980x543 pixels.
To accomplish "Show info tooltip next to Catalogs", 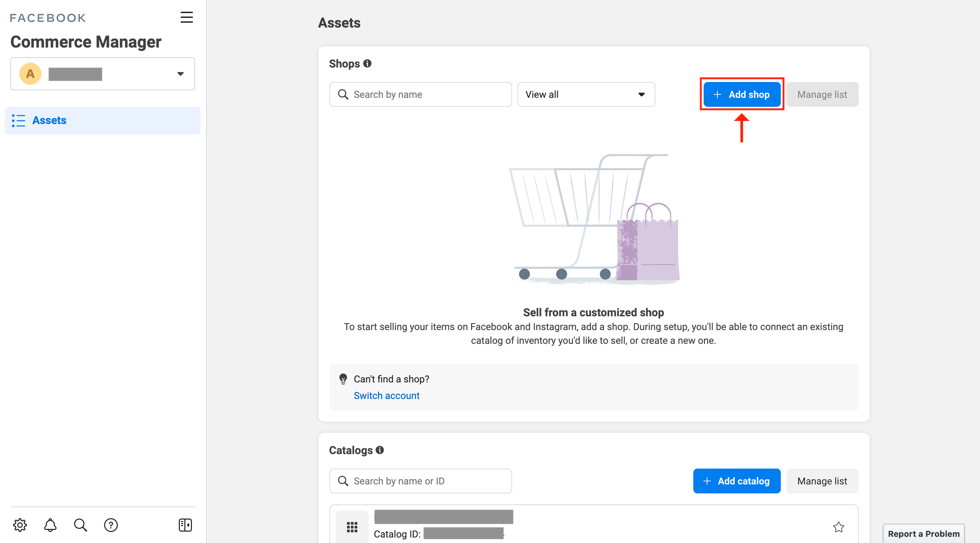I will pos(380,450).
